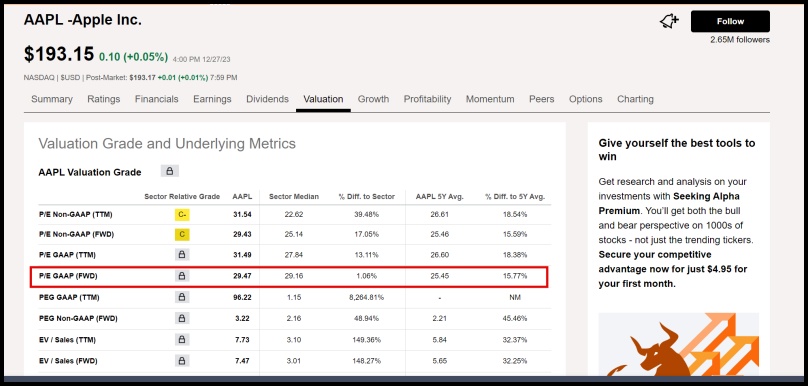Screen dimensions: 808x386
Task: Click the Valuation Grade and Underlying Metrics heading
Action: (x=167, y=143)
